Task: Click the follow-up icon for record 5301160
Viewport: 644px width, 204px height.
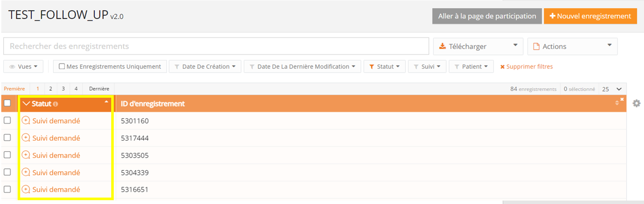Action: (26, 120)
